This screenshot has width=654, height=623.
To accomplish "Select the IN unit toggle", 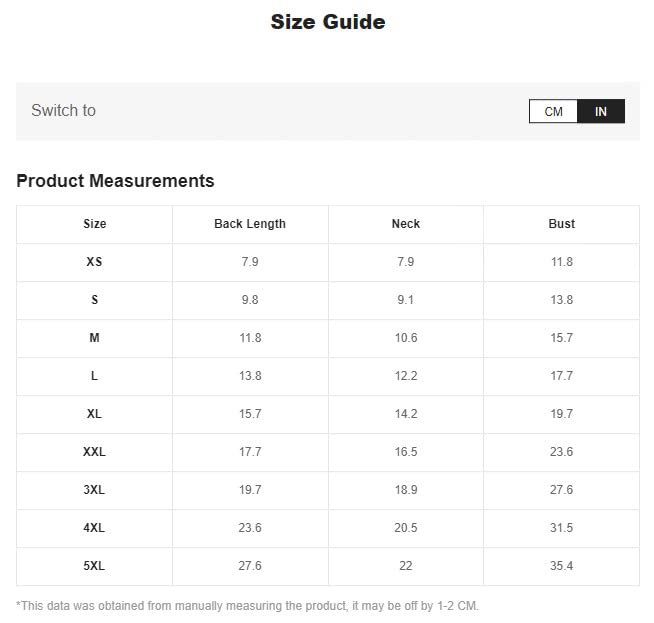I will [601, 111].
